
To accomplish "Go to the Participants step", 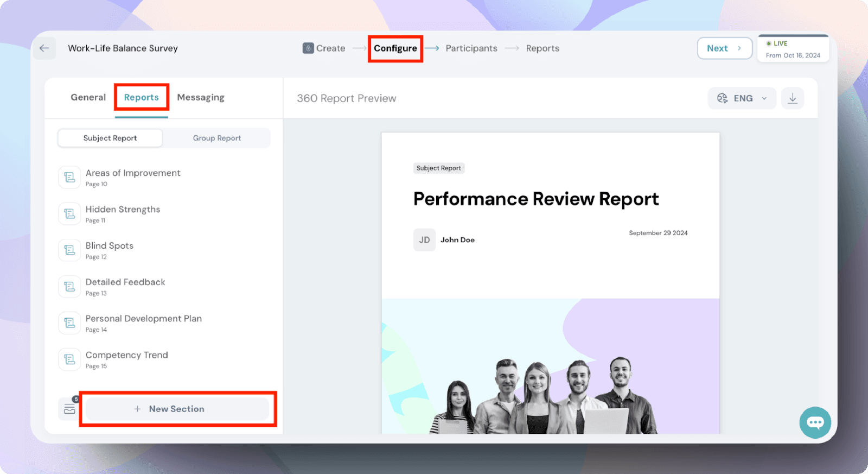I will 471,48.
